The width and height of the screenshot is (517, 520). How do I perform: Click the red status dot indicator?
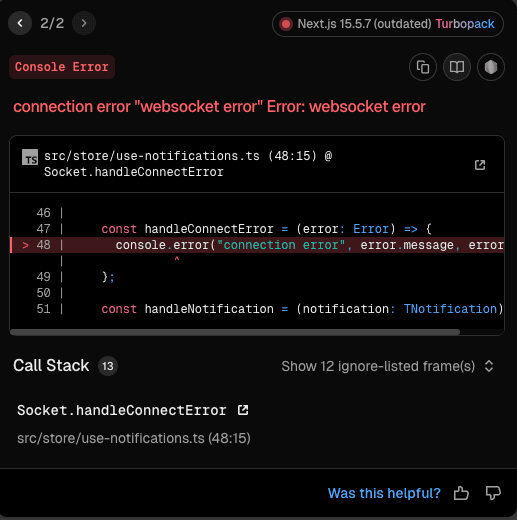(x=286, y=24)
